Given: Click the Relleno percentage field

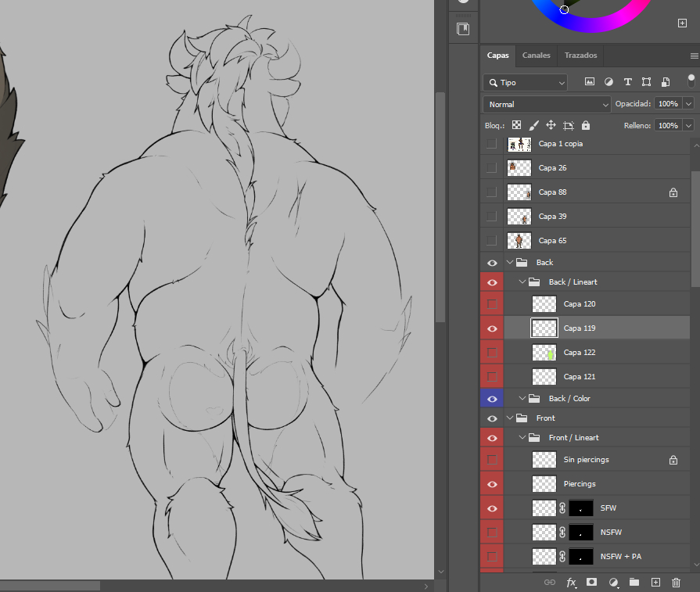Looking at the screenshot, I should tap(667, 125).
